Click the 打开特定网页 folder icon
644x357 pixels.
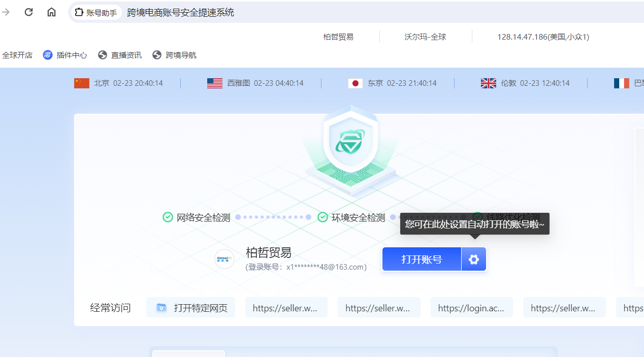[162, 308]
